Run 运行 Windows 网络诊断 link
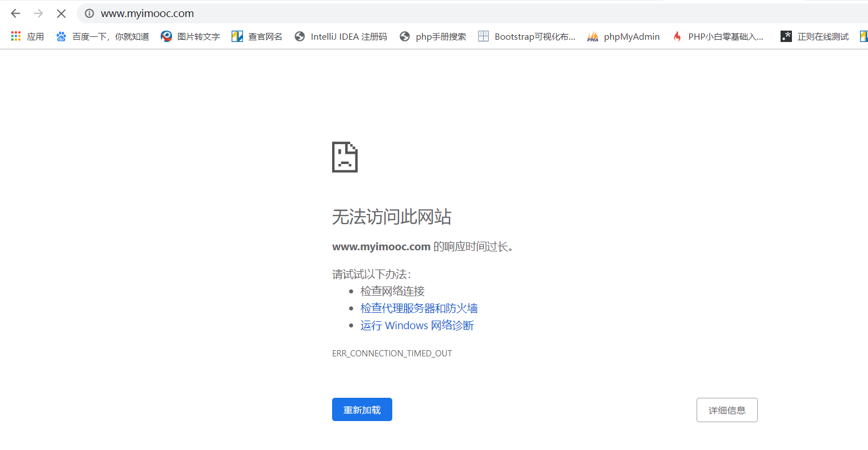This screenshot has width=868, height=450. point(417,325)
